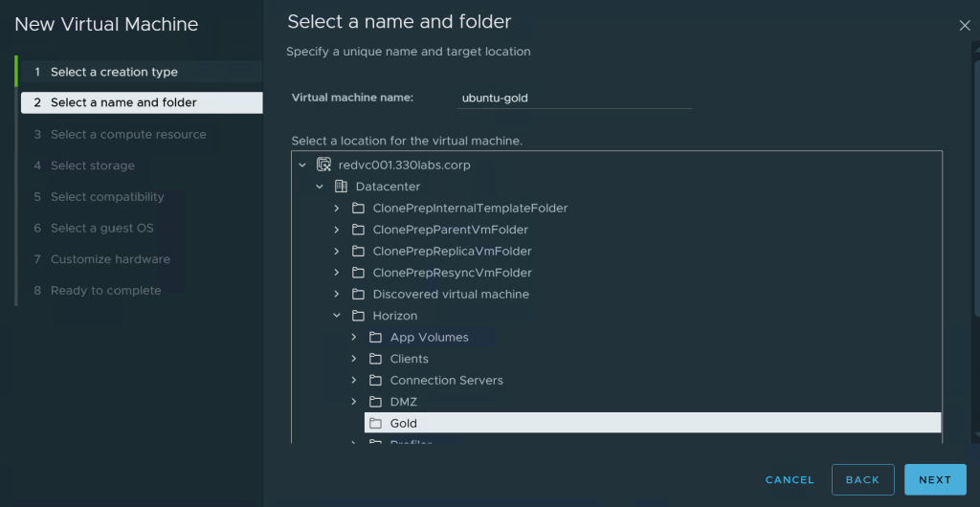This screenshot has width=980, height=507.
Task: Click the vCenter server icon beside redvc001.330labs.corp
Action: click(x=323, y=165)
